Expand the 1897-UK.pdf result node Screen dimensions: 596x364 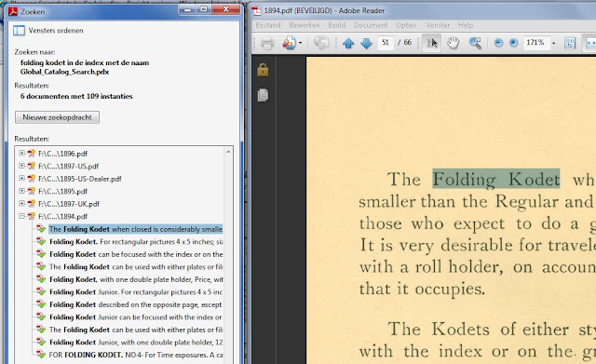(21, 203)
